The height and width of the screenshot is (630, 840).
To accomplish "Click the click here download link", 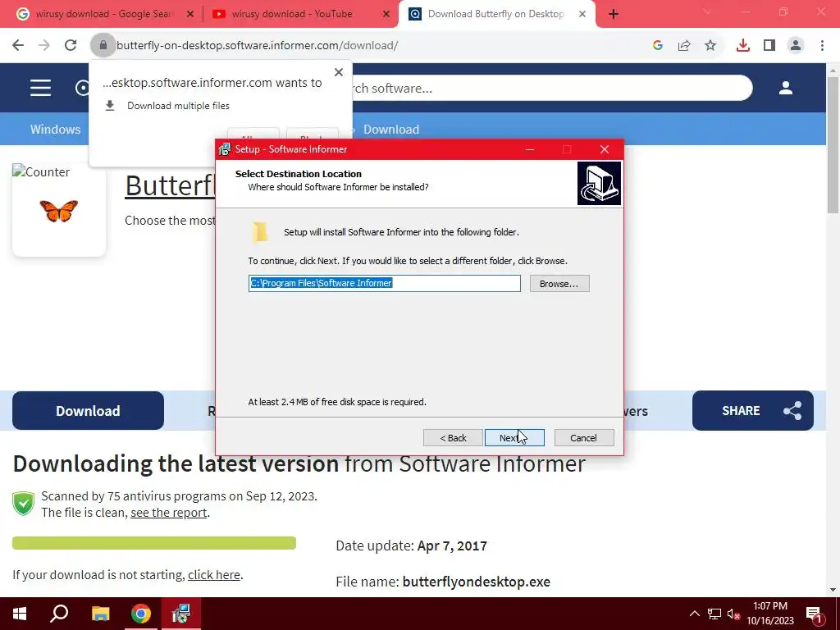I will click(x=214, y=575).
